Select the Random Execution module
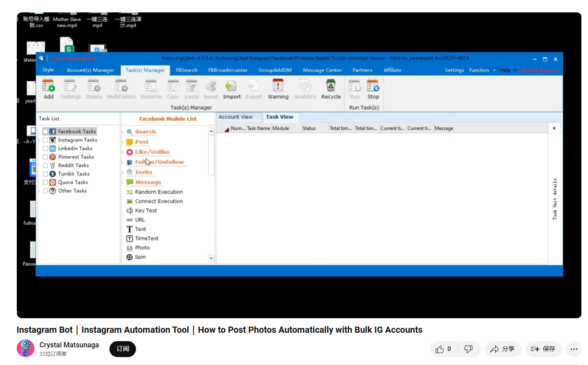588x365 pixels. [155, 192]
